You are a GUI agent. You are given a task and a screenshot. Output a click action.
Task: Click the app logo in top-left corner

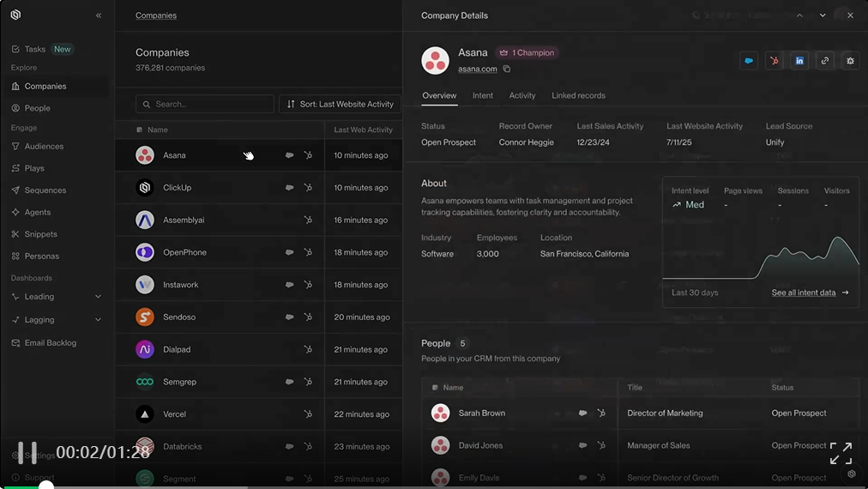pyautogui.click(x=15, y=15)
